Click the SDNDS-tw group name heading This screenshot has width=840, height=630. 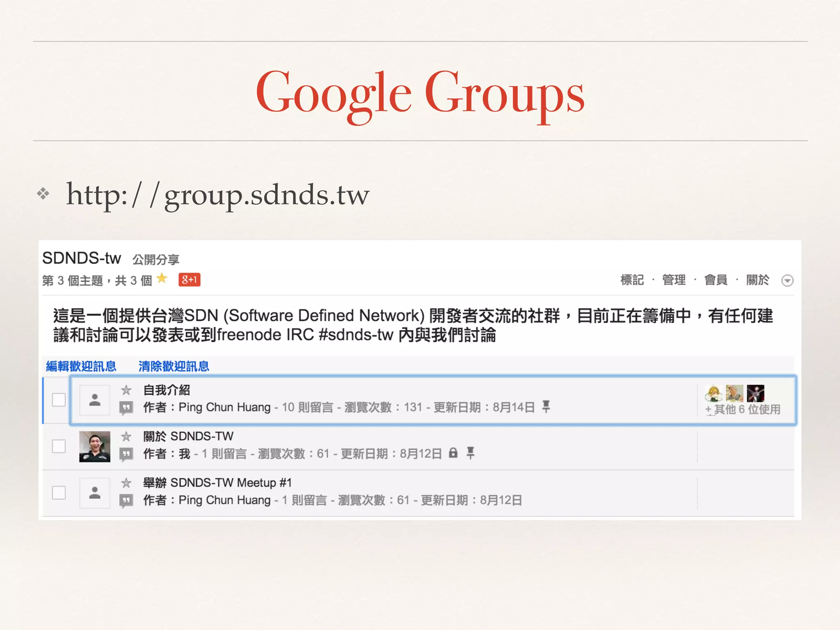[x=82, y=258]
